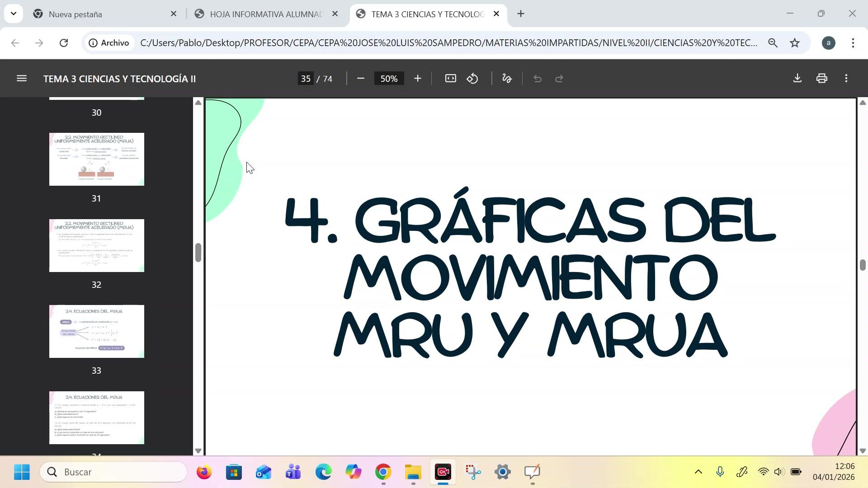Open the PDF viewer more actions menu
The width and height of the screenshot is (868, 488).
846,79
